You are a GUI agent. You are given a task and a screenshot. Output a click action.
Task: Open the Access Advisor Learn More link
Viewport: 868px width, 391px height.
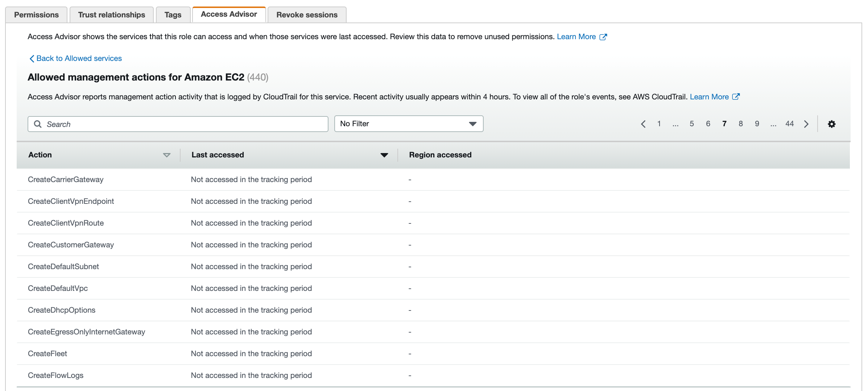pyautogui.click(x=576, y=37)
